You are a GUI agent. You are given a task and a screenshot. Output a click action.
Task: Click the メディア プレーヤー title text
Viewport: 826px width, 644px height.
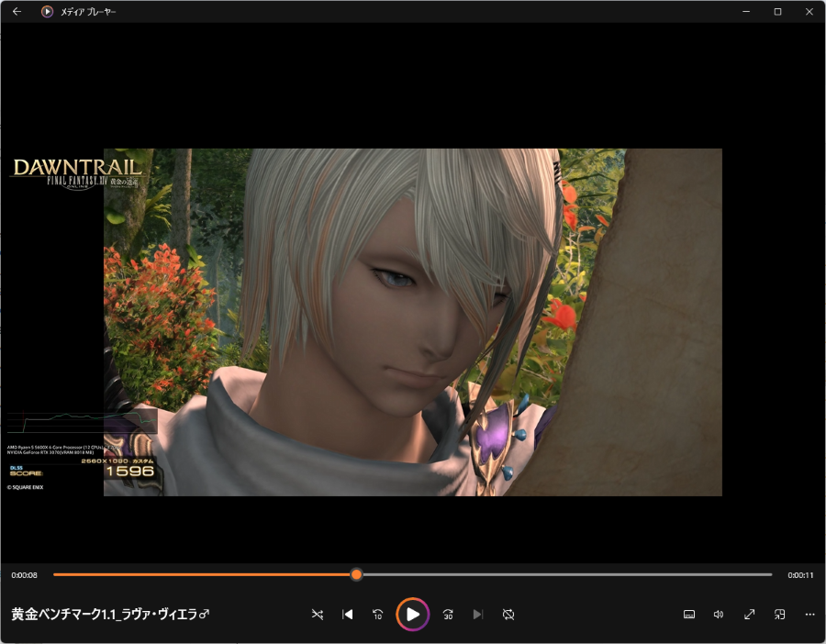pyautogui.click(x=88, y=12)
